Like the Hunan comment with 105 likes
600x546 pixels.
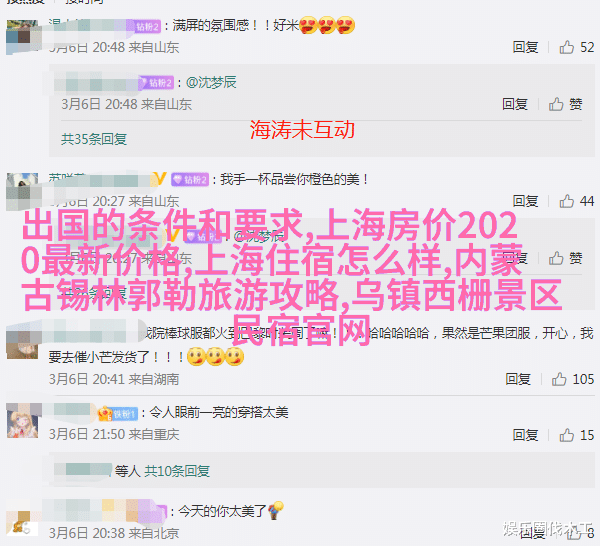pyautogui.click(x=559, y=379)
